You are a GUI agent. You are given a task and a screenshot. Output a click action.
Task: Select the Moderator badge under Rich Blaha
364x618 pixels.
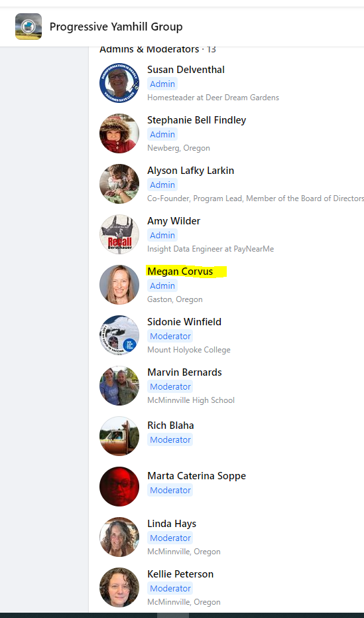[x=170, y=440]
